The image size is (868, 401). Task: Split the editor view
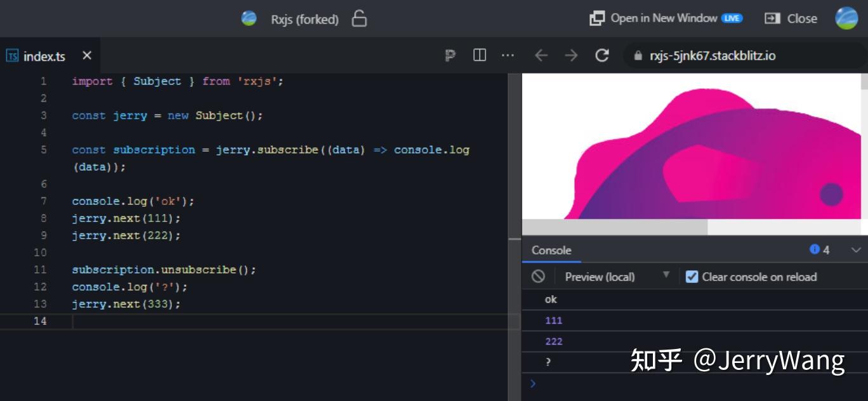tap(480, 55)
